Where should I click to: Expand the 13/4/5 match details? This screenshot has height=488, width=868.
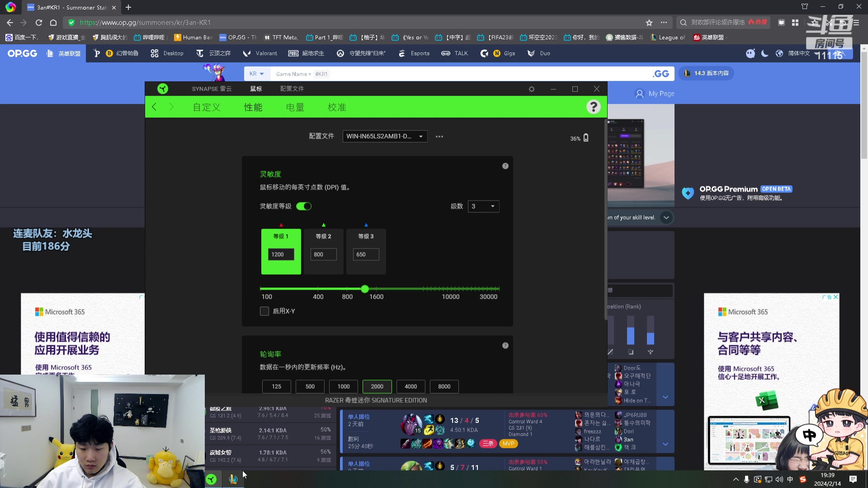(665, 444)
